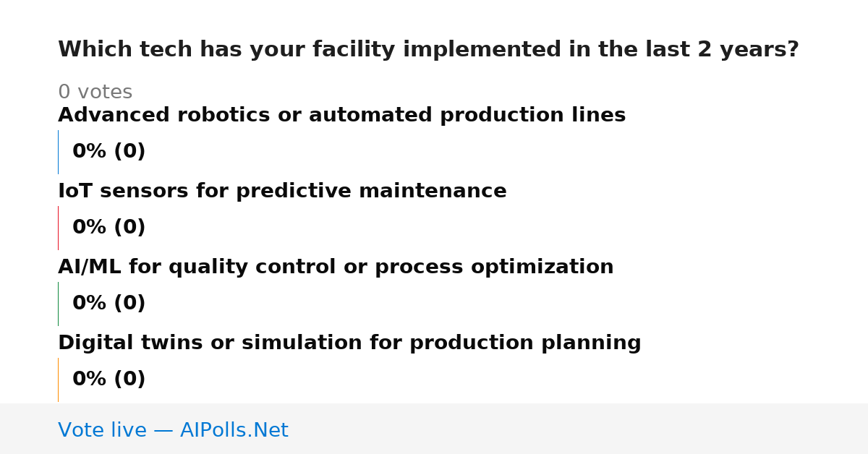Click the 0% (0) result for Digital twins
Viewport: 868px width, 454px height.
pyautogui.click(x=109, y=380)
